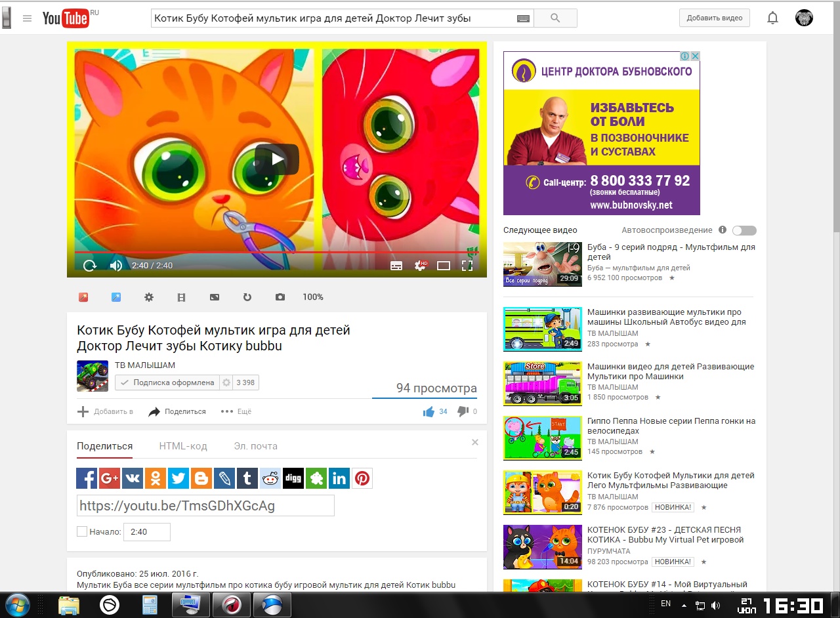Click the blue magic wand extension icon

click(116, 297)
